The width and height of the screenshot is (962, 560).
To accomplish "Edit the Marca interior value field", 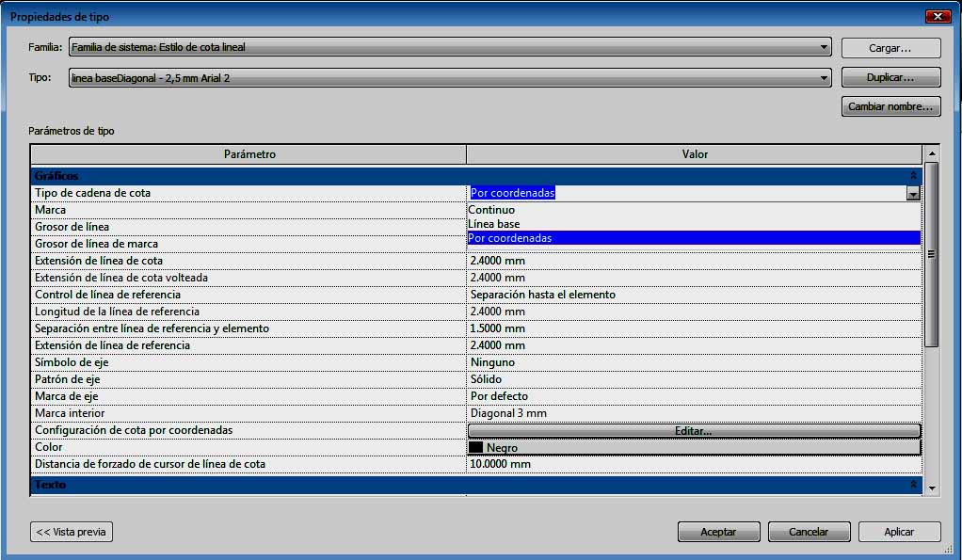I will click(693, 413).
